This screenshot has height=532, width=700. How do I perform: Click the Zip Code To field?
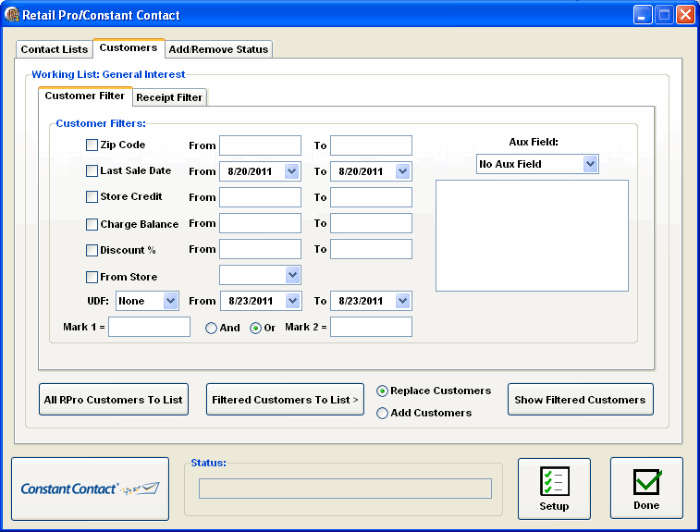tap(371, 145)
